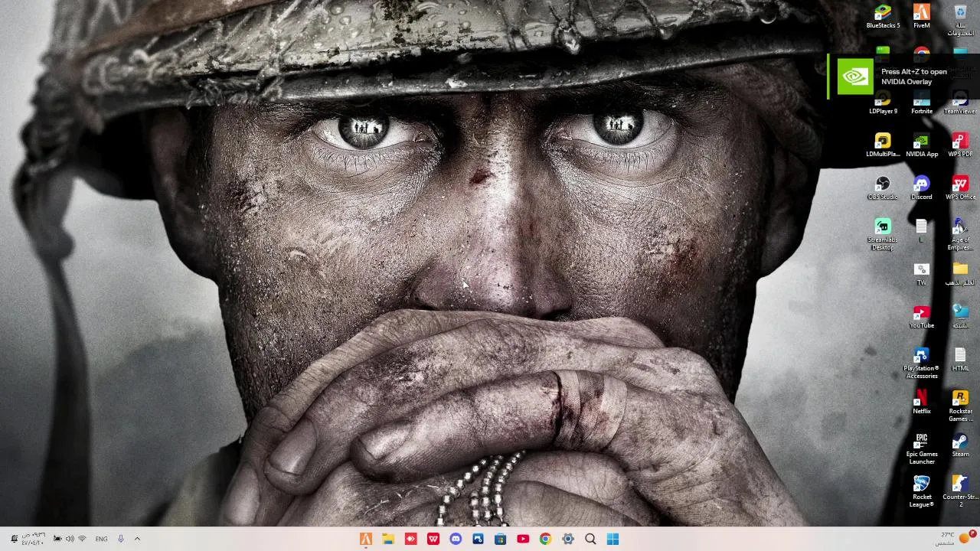This screenshot has width=980, height=551.
Task: Open File Explorer from the taskbar
Action: pos(388,539)
